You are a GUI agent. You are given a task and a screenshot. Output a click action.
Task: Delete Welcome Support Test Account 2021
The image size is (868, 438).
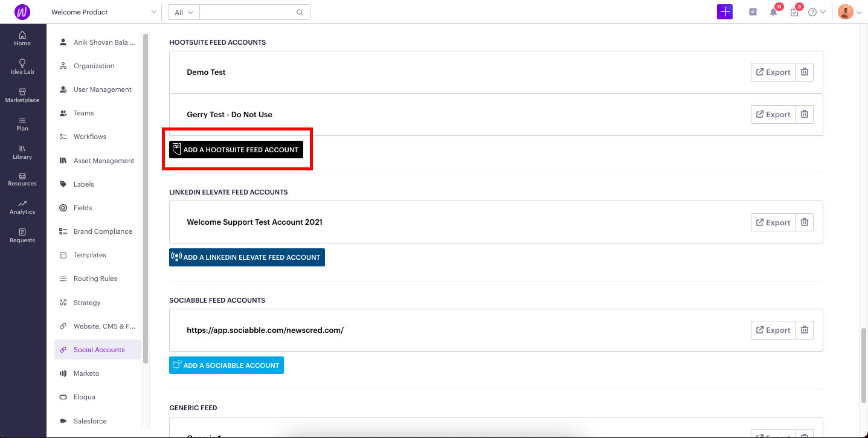pos(805,222)
